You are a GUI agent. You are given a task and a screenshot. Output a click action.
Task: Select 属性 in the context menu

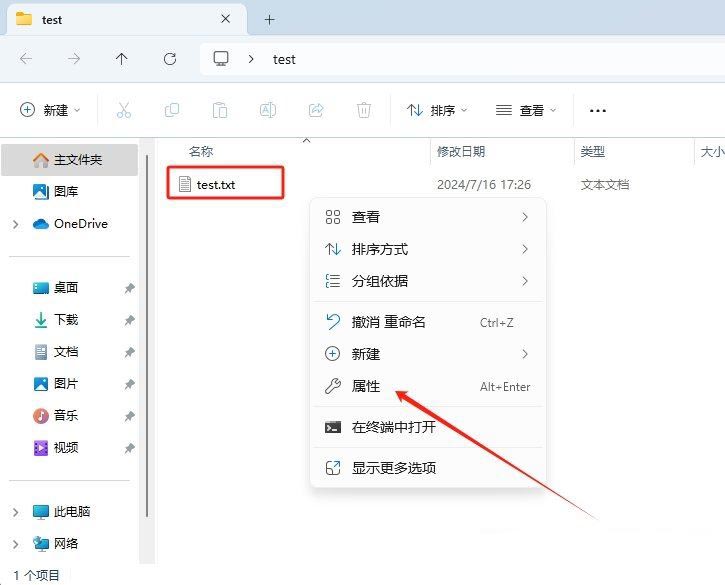click(366, 386)
